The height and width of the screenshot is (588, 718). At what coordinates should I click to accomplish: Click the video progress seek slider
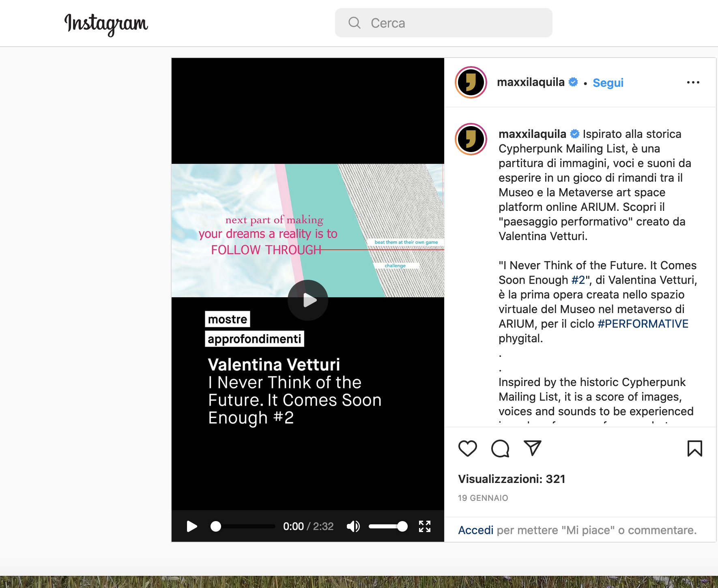[x=243, y=526]
